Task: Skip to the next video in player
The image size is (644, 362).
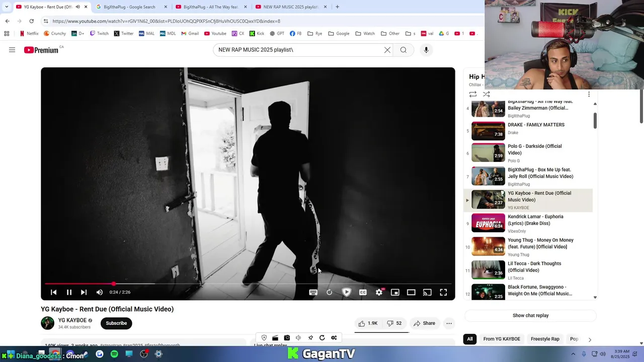Action: coord(84,292)
